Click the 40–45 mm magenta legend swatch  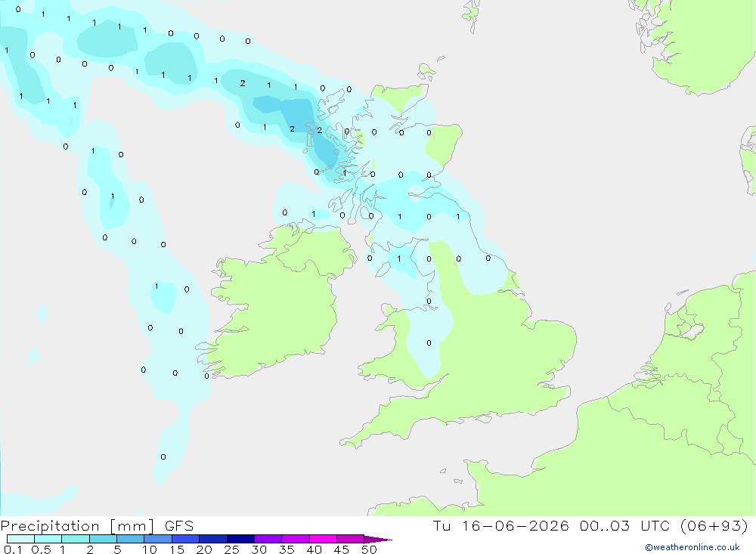[323, 539]
